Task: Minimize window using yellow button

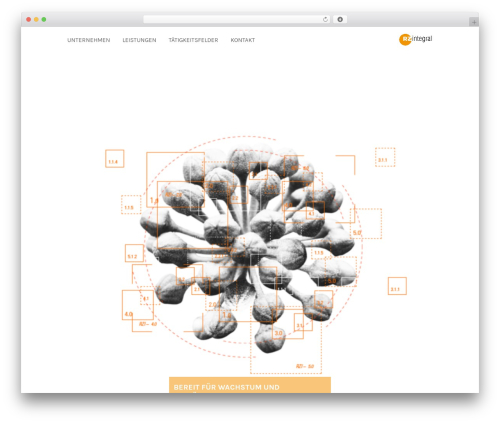Action: click(x=36, y=20)
